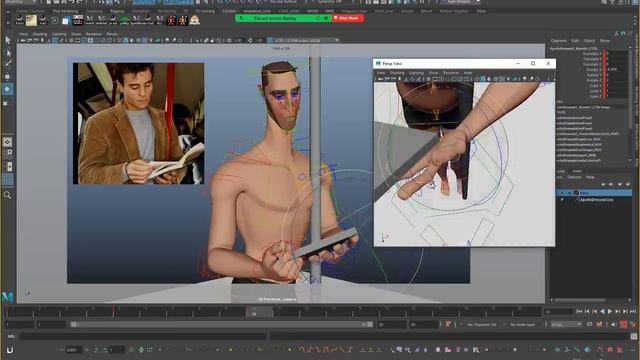
Task: Click the orange character picker shelf icon
Action: click(x=182, y=20)
